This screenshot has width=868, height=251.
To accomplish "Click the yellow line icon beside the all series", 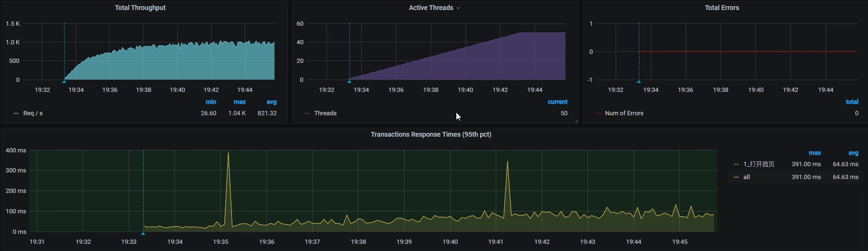I will tap(736, 177).
